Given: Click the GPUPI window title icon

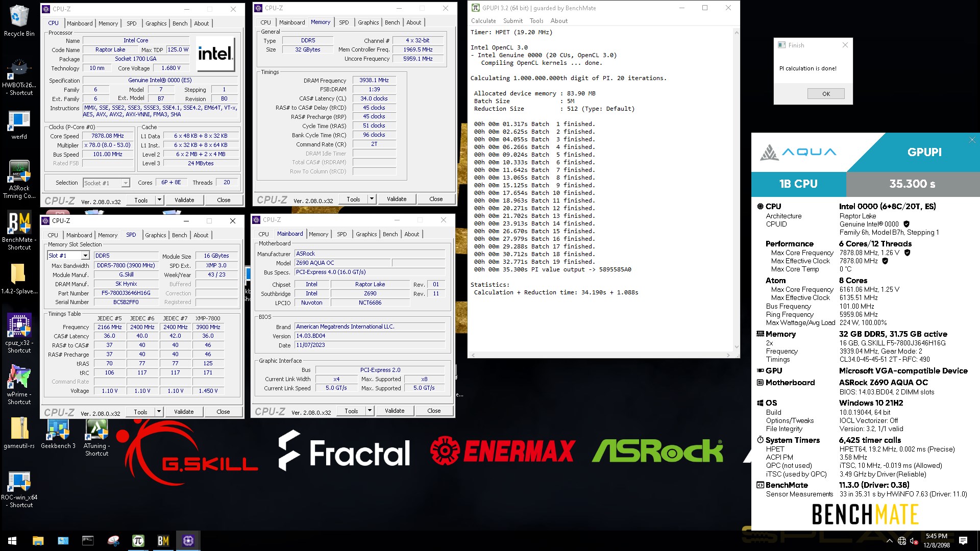Looking at the screenshot, I should pyautogui.click(x=475, y=8).
